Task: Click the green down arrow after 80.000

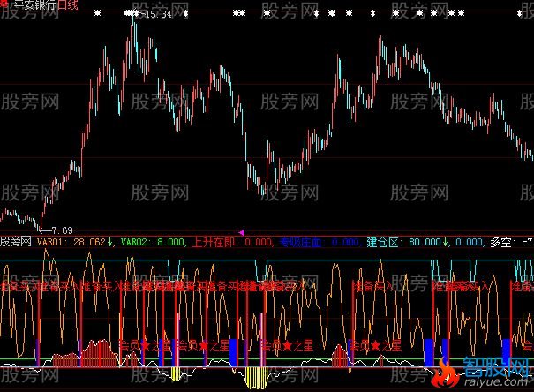Action: coord(445,242)
